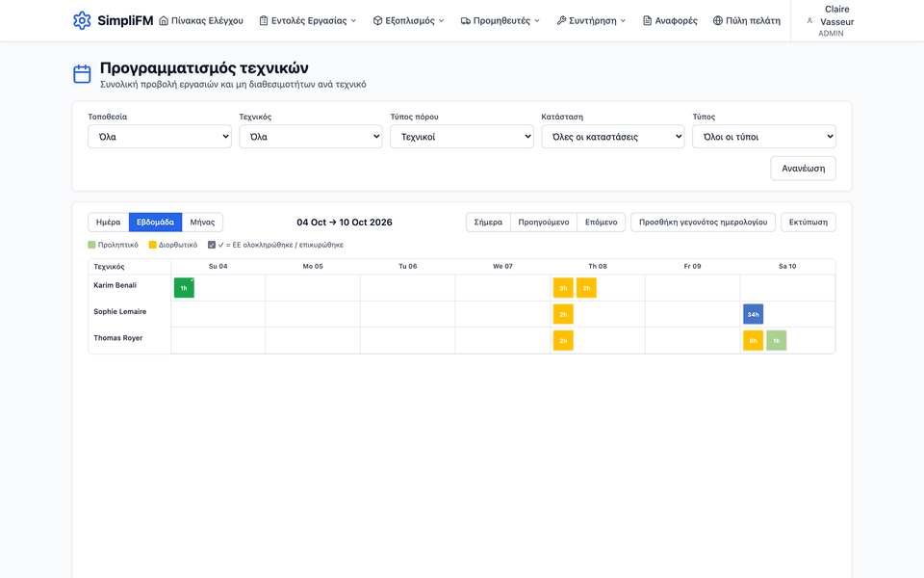Jump to Σήμερα in the calendar
The height and width of the screenshot is (578, 924).
point(489,223)
